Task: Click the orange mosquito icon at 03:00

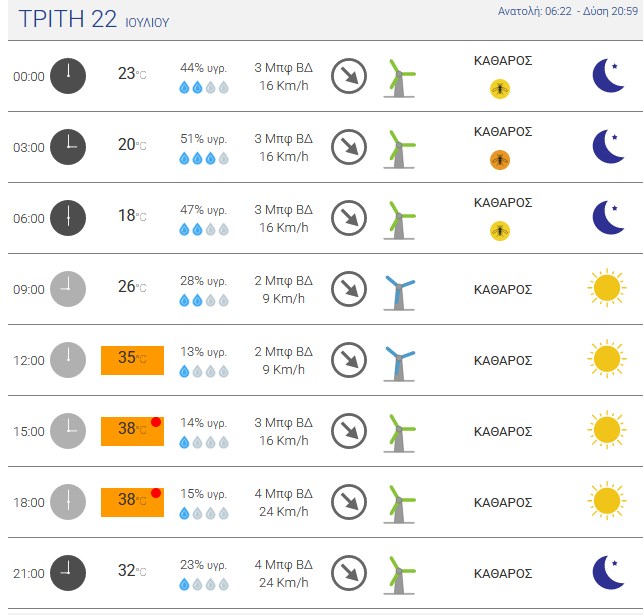Action: [x=500, y=160]
